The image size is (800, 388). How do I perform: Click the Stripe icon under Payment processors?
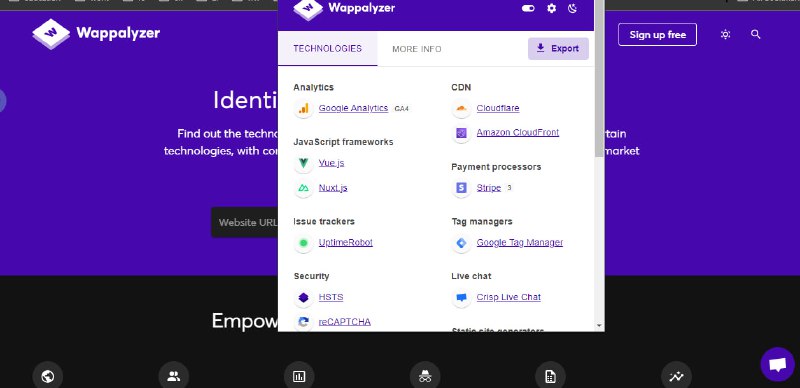coord(461,188)
